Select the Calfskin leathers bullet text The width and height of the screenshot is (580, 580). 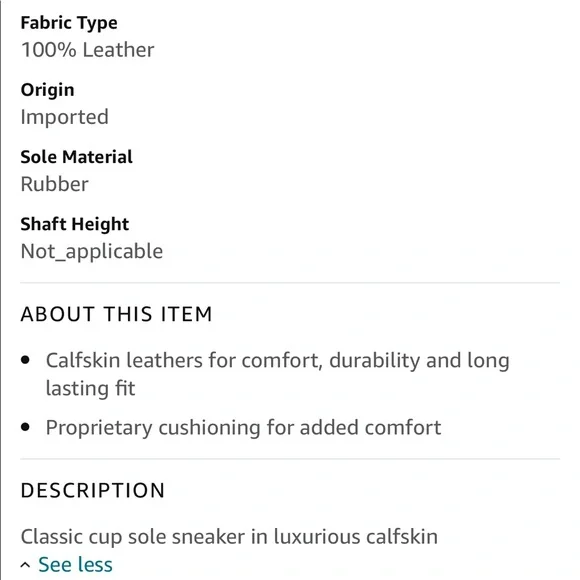pyautogui.click(x=278, y=374)
